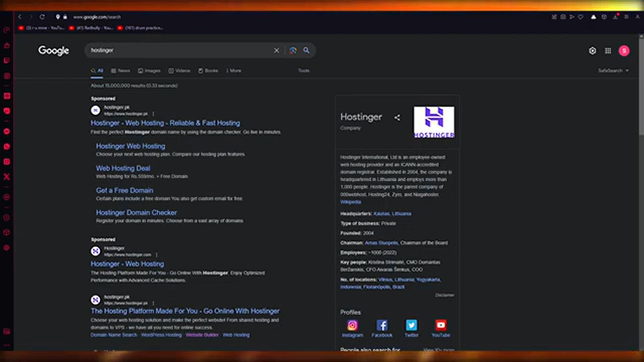This screenshot has width=644, height=362.
Task: Click the heart bookmark icon
Action: point(581,17)
